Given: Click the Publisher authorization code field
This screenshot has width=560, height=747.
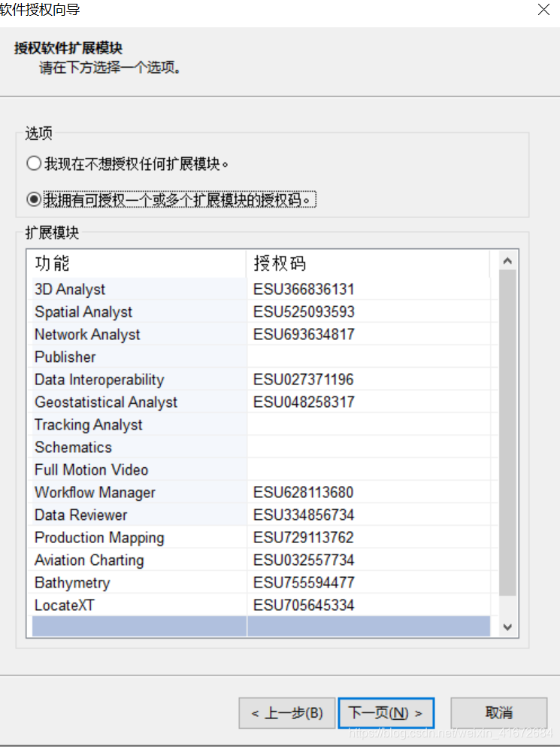Looking at the screenshot, I should [368, 357].
